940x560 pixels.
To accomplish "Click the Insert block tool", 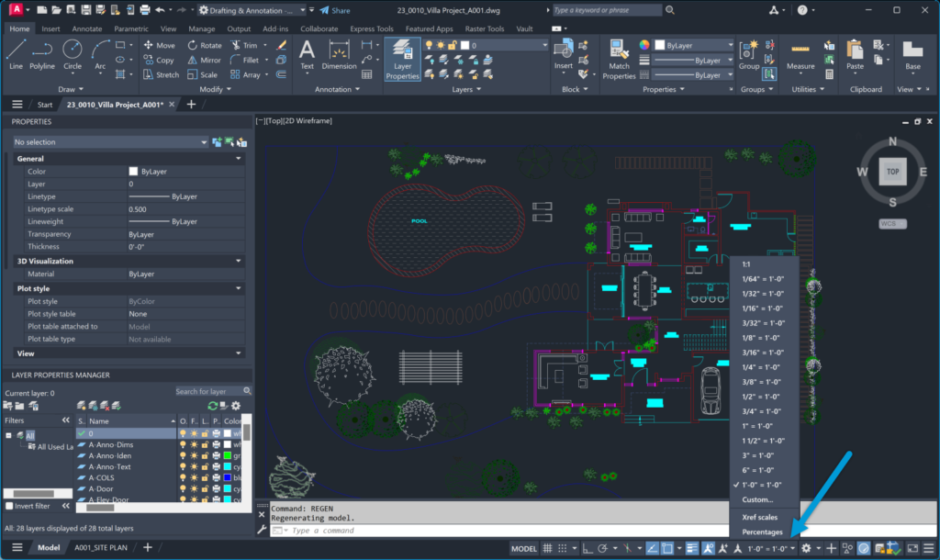I will (x=564, y=53).
